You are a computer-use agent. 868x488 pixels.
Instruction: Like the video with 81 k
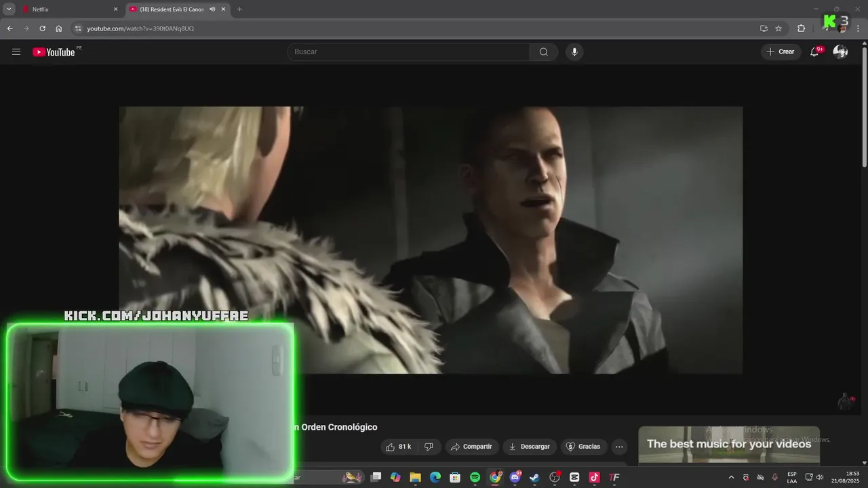point(399,447)
